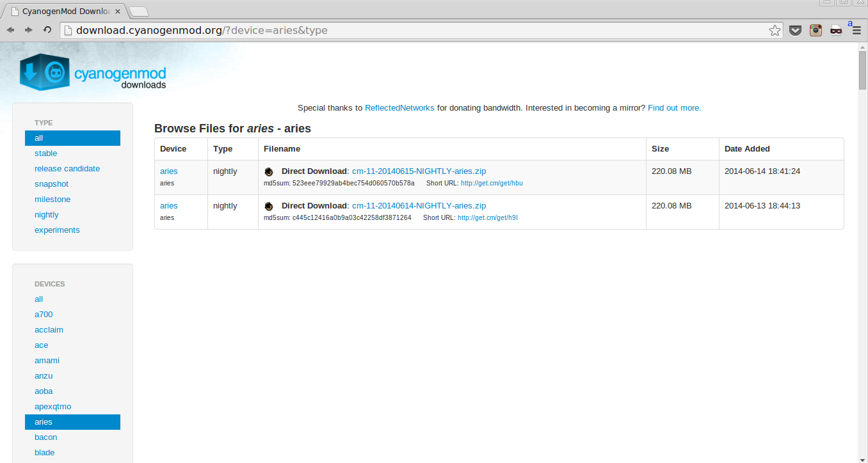Filter by 'release candidate' type
Image resolution: width=868 pixels, height=463 pixels.
click(67, 169)
